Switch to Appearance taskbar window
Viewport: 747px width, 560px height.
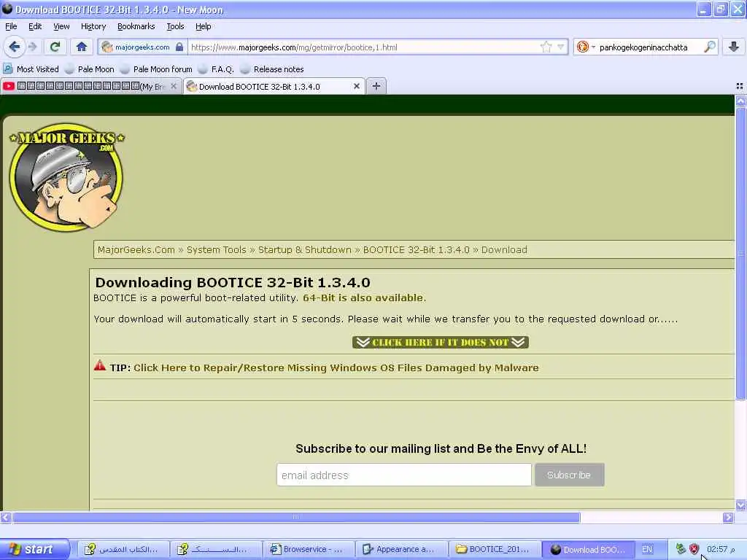point(401,549)
